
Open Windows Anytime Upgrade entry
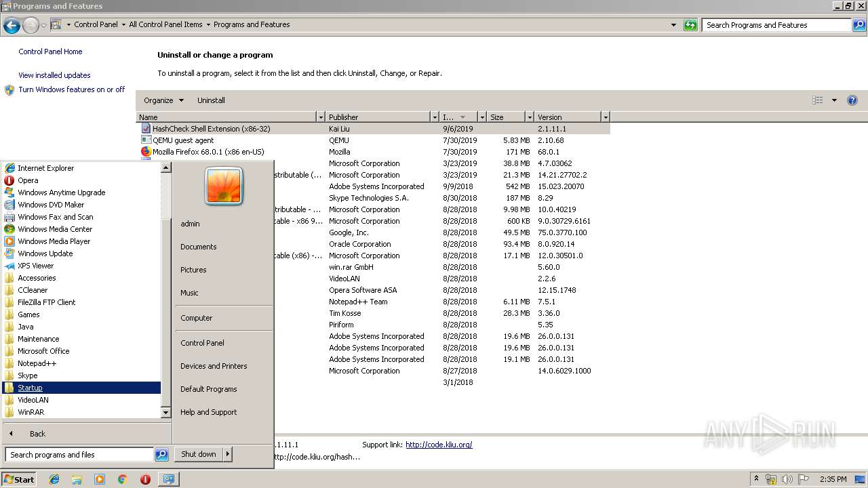coord(61,192)
